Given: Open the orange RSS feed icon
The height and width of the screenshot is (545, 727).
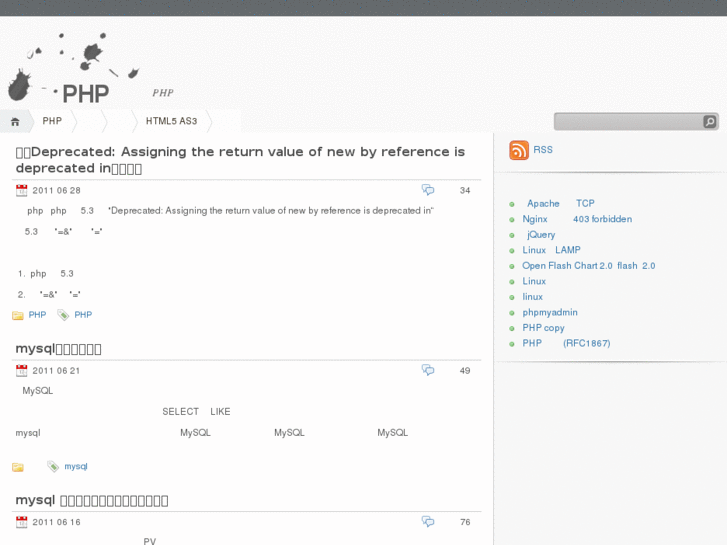Looking at the screenshot, I should (x=519, y=150).
